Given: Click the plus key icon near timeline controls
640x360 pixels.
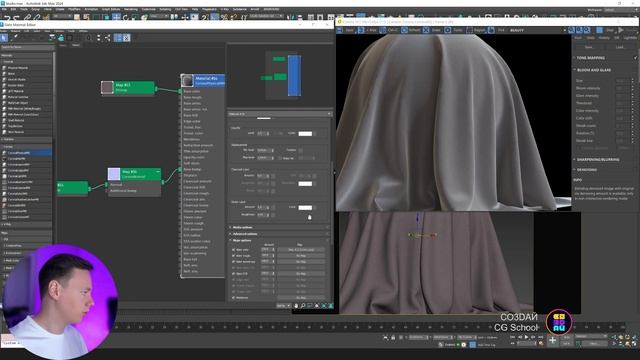Looking at the screenshot, I should click(x=552, y=340).
